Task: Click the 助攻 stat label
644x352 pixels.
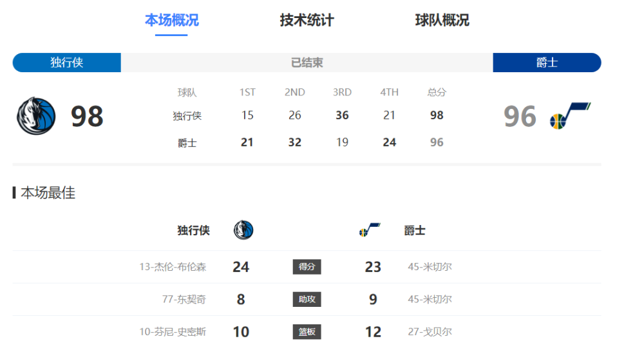Action: pos(307,299)
